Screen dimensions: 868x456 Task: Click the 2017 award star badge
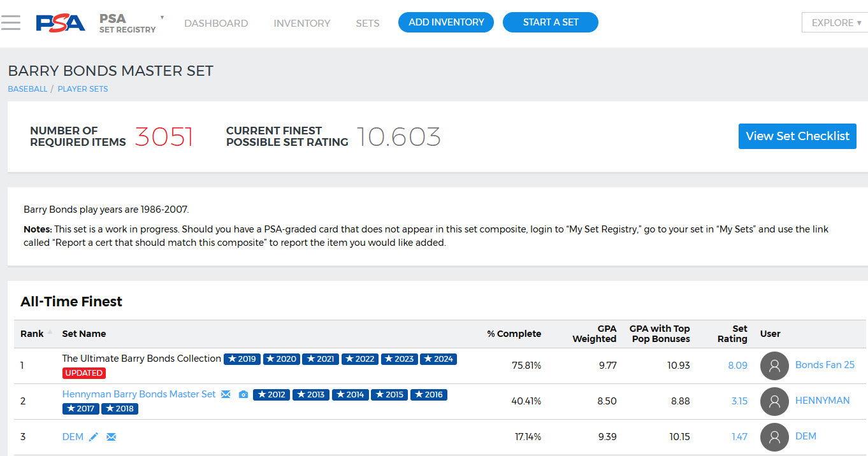click(x=81, y=409)
